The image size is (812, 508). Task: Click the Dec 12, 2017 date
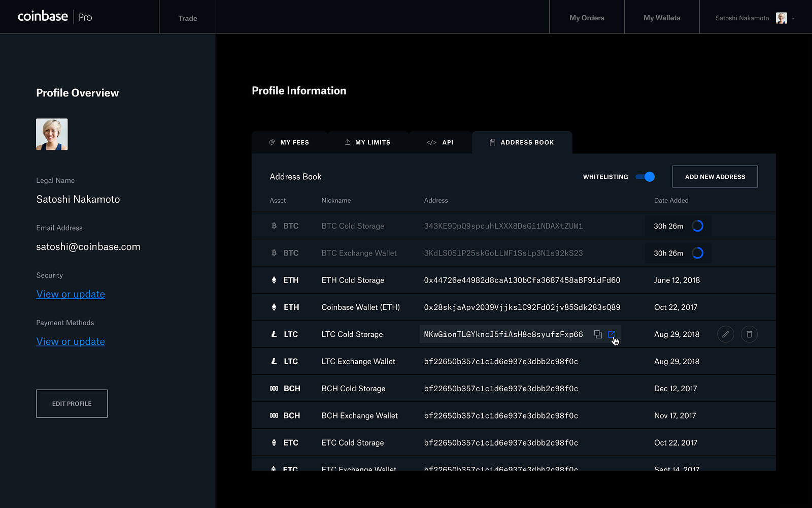pos(675,389)
